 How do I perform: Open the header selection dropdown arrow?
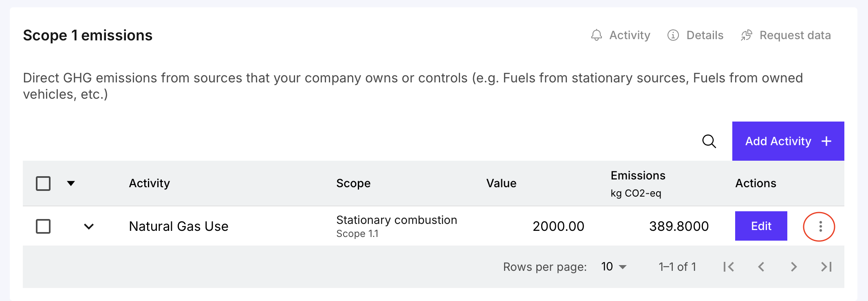tap(71, 184)
